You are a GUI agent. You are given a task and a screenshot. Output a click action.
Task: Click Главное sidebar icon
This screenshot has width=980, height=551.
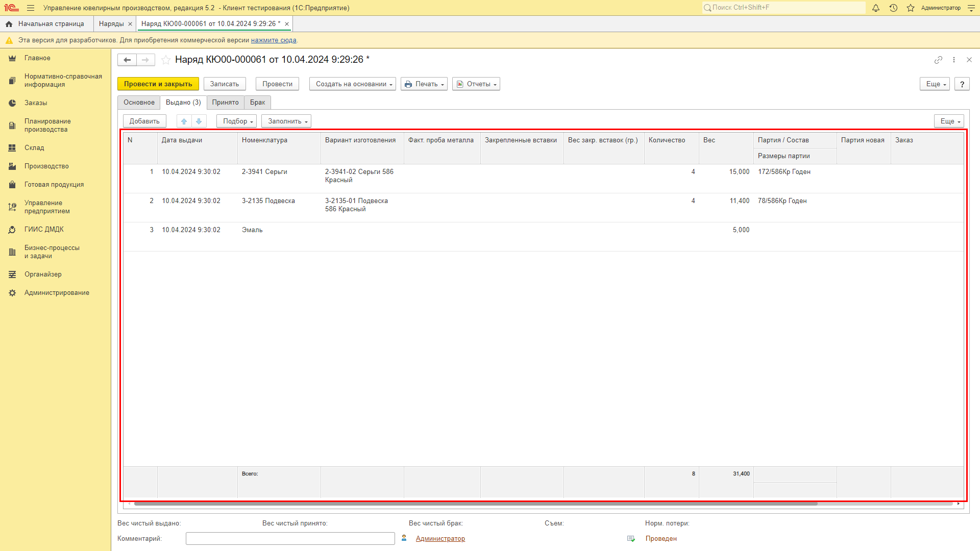click(12, 58)
